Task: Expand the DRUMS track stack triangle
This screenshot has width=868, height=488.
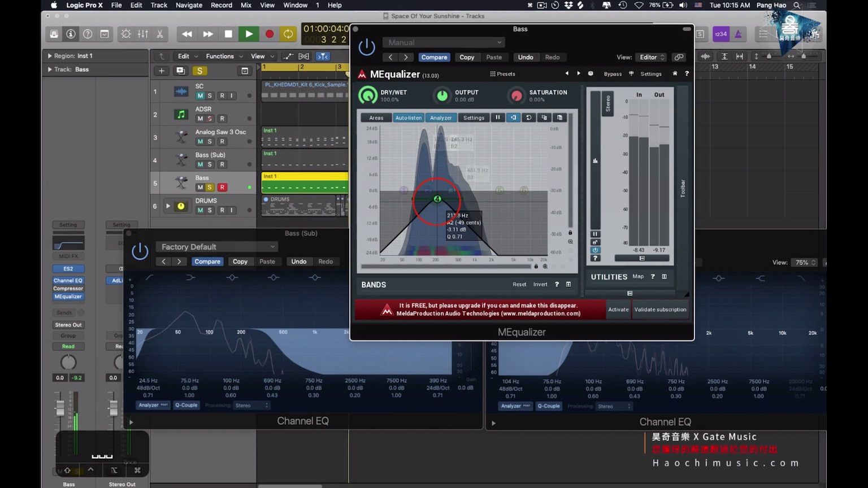Action: 168,206
